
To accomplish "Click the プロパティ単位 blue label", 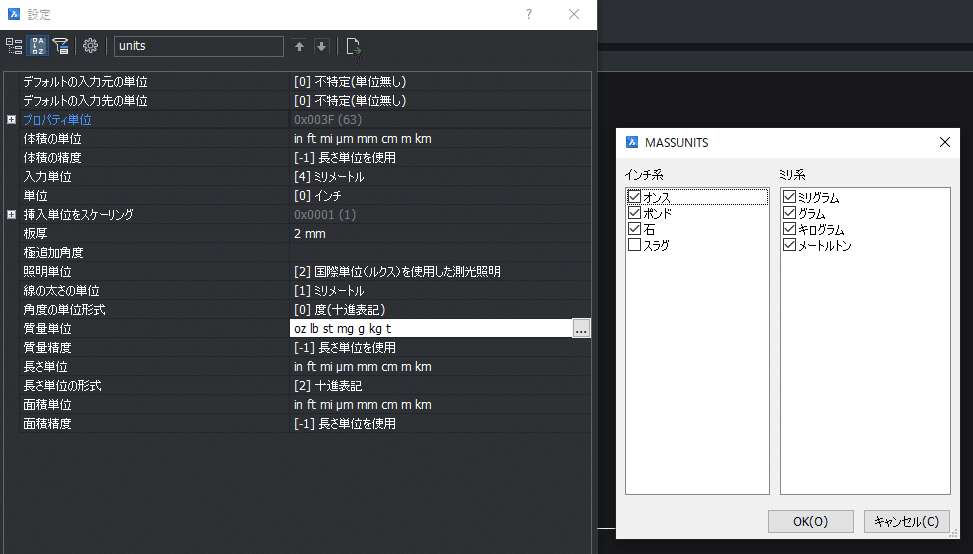I will click(x=57, y=120).
